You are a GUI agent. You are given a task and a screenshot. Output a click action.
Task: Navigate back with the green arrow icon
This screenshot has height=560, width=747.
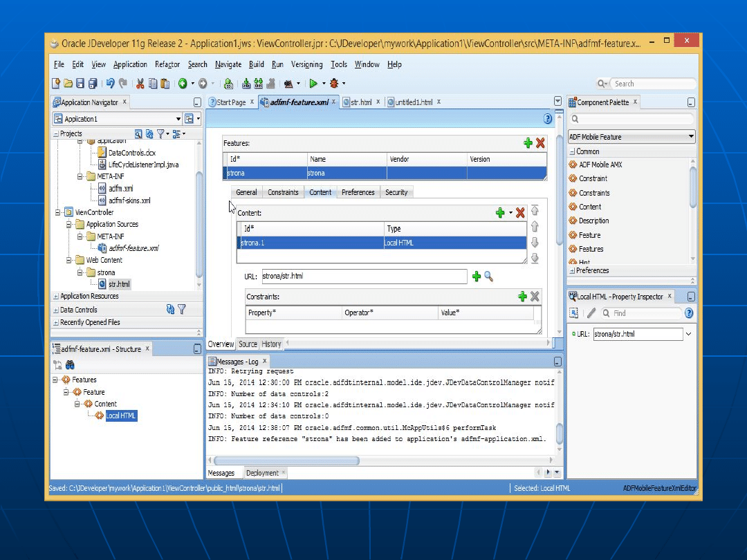tap(183, 84)
